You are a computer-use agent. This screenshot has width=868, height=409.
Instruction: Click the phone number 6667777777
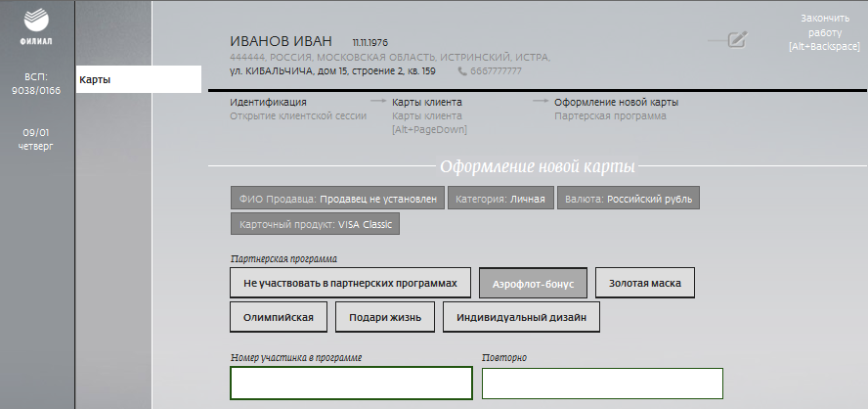[x=496, y=71]
